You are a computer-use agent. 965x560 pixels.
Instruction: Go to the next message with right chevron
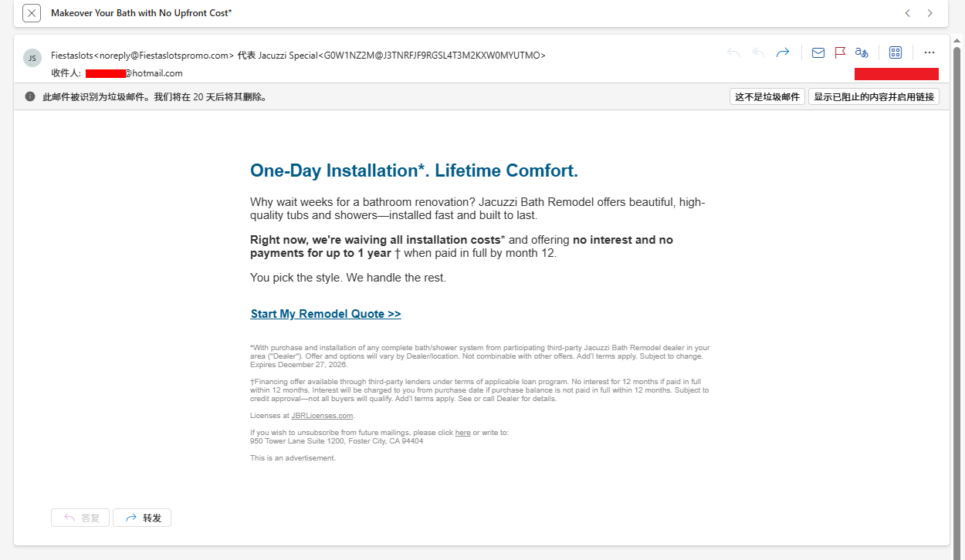point(930,13)
